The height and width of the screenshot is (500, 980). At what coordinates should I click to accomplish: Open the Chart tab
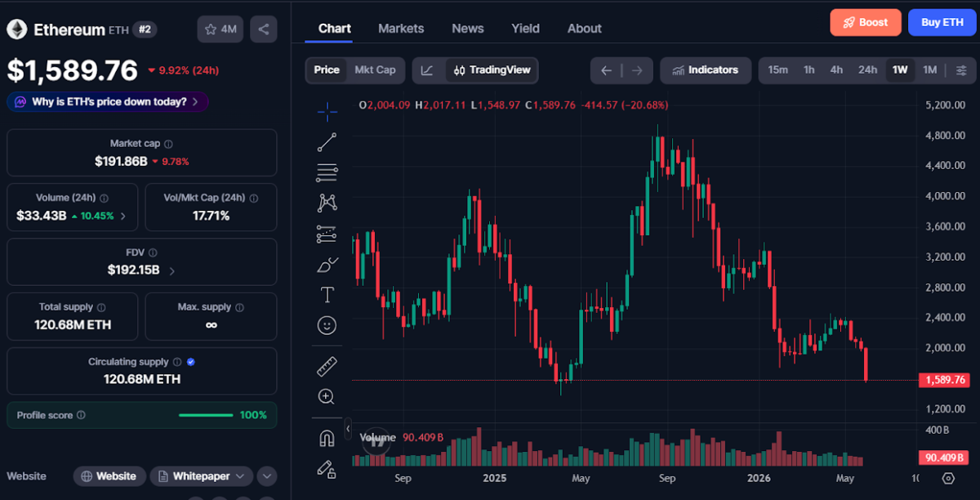click(335, 29)
